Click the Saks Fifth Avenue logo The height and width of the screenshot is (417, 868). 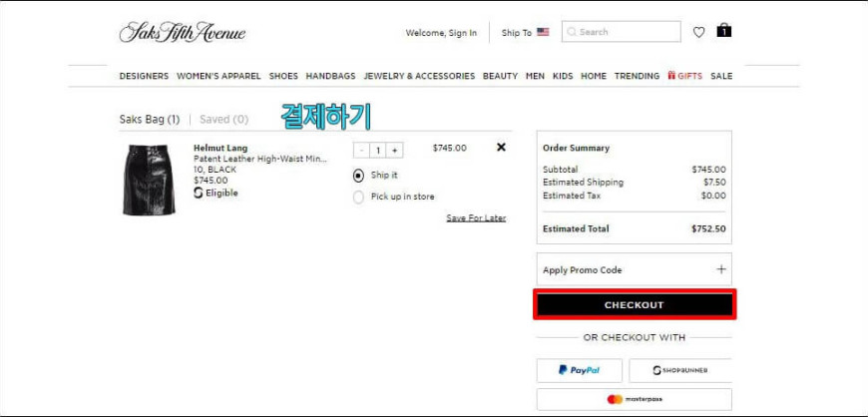[183, 32]
